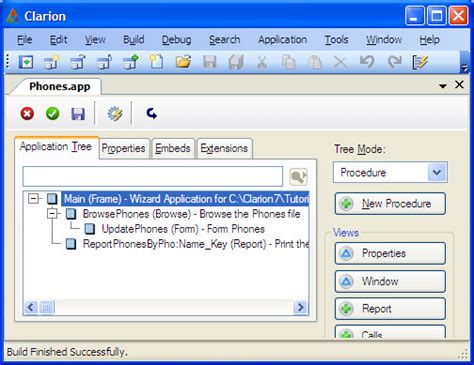Save Phones.app with the blue disk icon
The image size is (474, 365).
(x=78, y=114)
